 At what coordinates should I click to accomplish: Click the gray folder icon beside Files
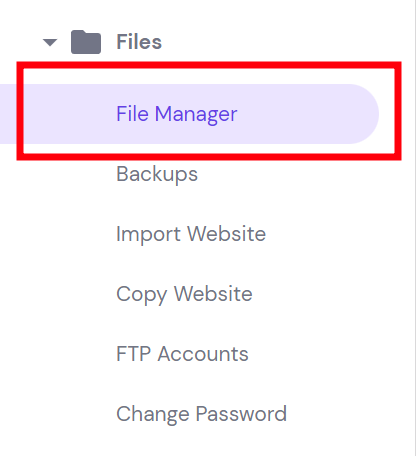coord(86,42)
